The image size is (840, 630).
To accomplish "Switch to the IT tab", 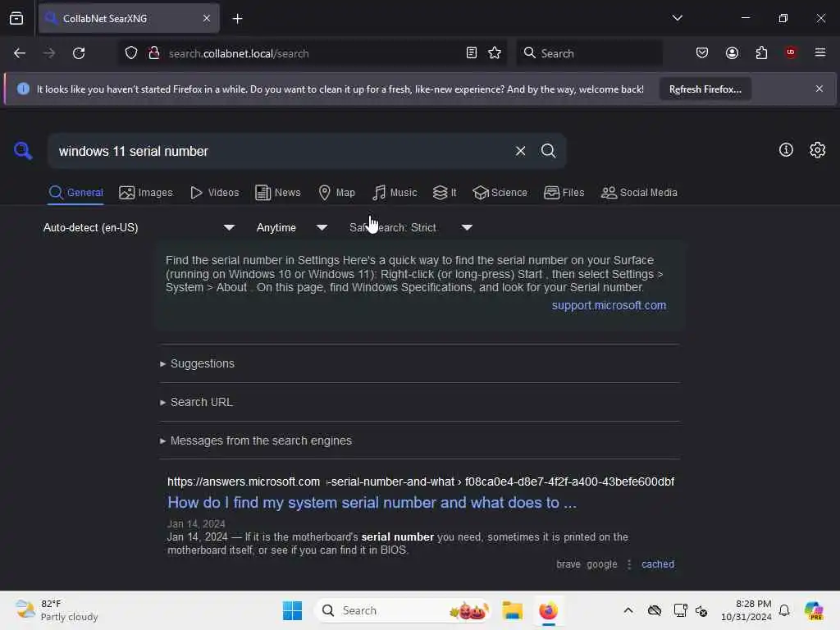I will tap(445, 193).
